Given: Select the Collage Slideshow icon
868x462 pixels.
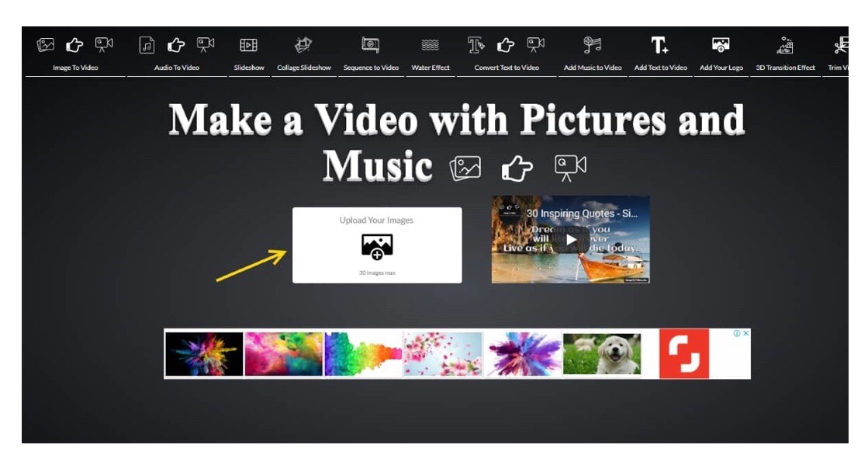Looking at the screenshot, I should [x=303, y=46].
